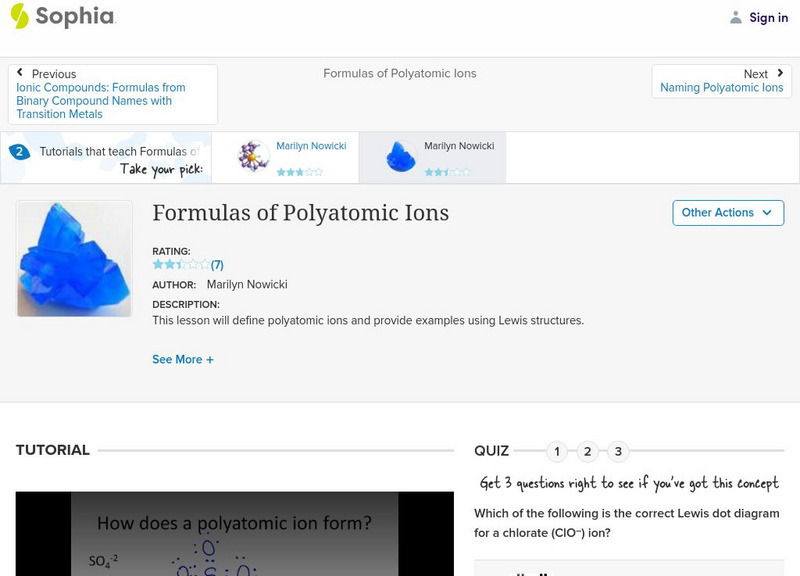Select quiz step circle 3
Screen dimensions: 800x576
(x=616, y=451)
